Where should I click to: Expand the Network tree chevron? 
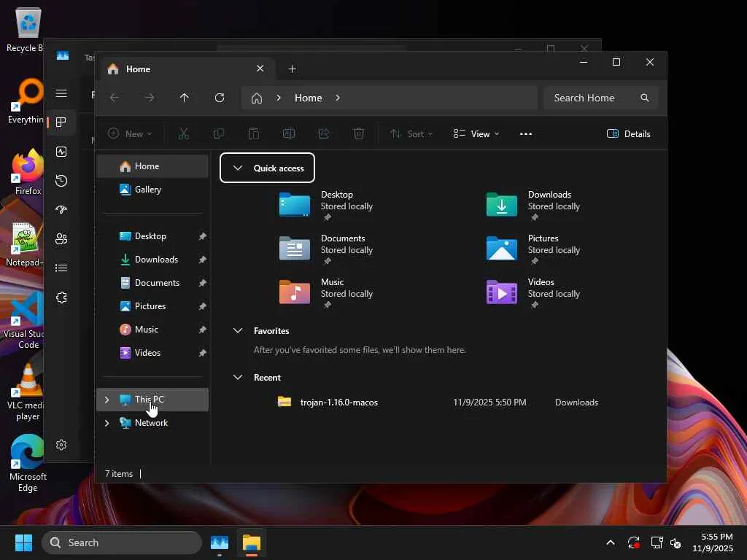pos(107,423)
